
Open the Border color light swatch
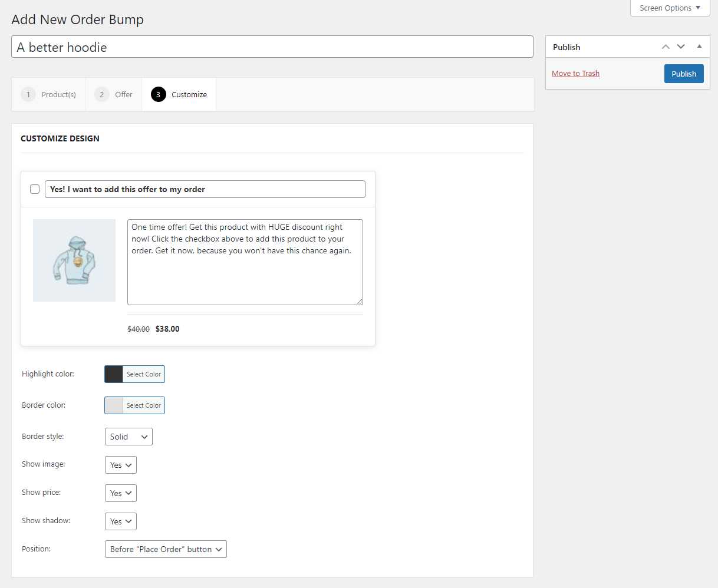tap(114, 405)
